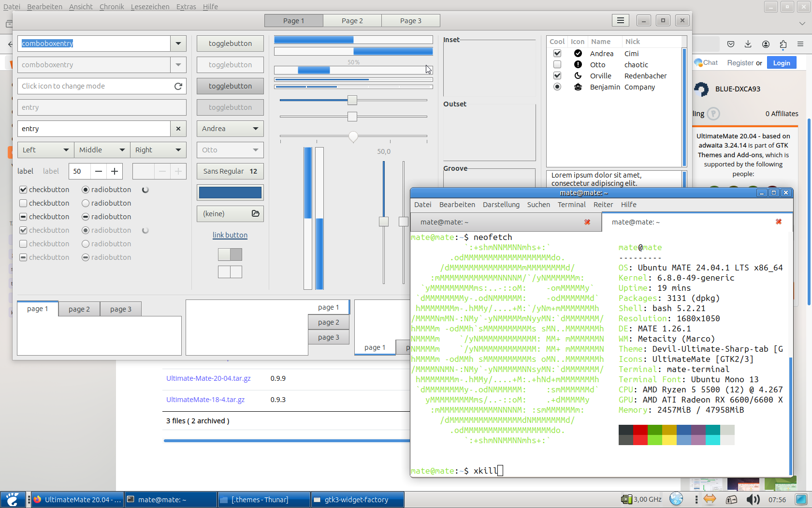Click the round slider handle with tick marks
Screen dimensions: 812x508
tap(353, 136)
